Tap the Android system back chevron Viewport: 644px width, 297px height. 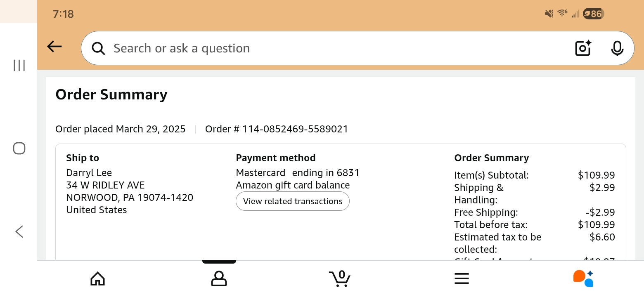click(x=19, y=231)
